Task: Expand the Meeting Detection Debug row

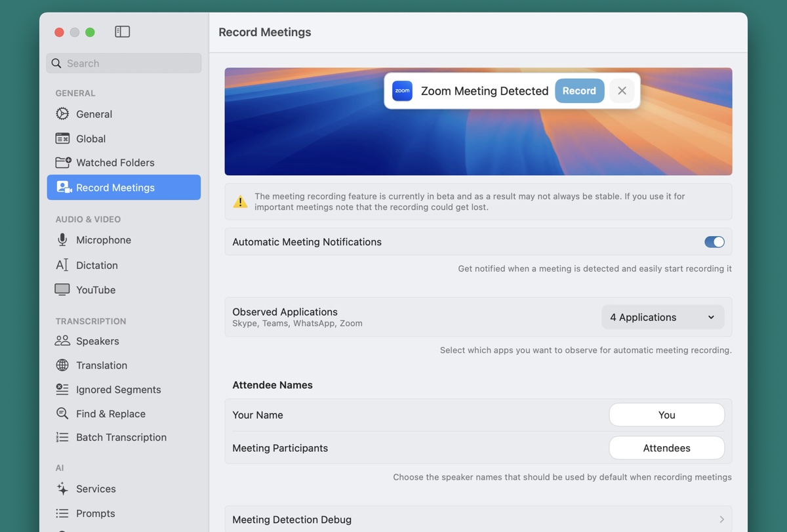Action: [478, 520]
